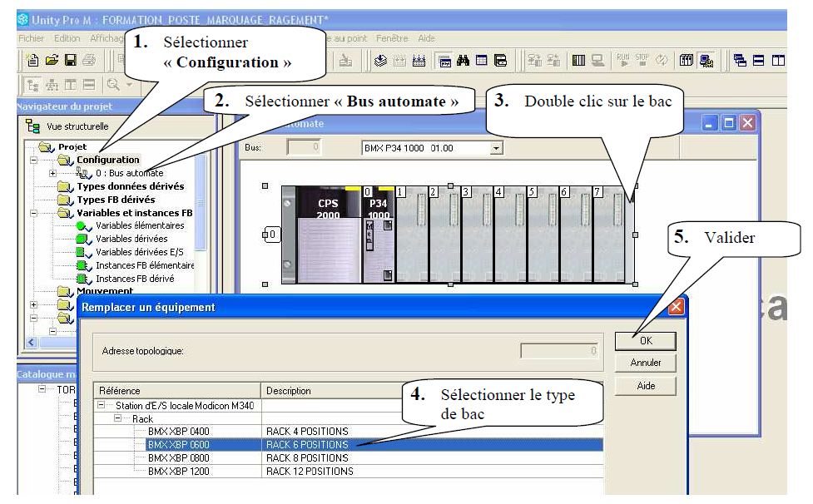Click the Aide button in the dialog

pos(646,386)
